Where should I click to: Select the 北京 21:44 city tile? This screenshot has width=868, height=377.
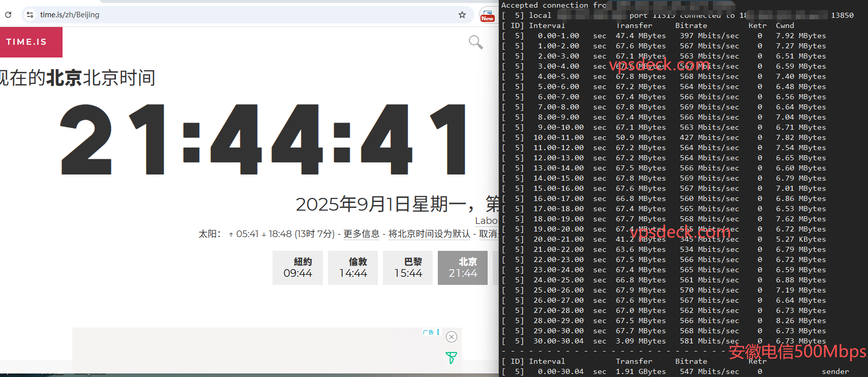point(463,268)
